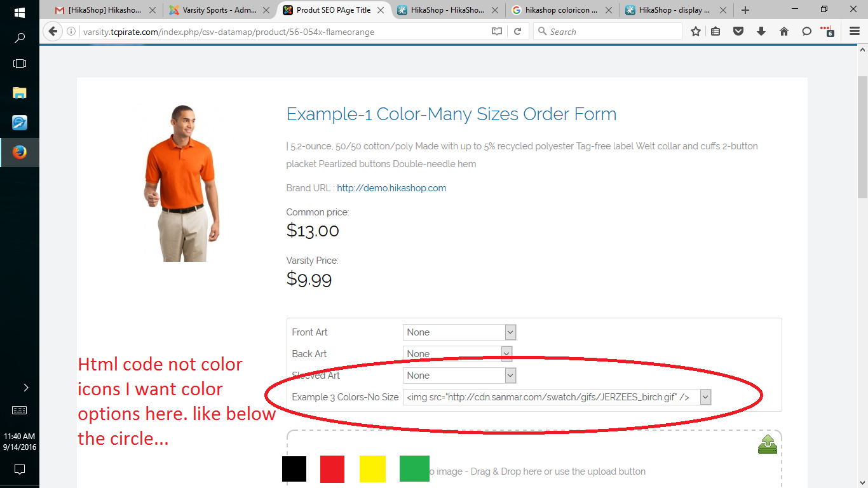
Task: Open the Pocket save icon
Action: tap(738, 31)
